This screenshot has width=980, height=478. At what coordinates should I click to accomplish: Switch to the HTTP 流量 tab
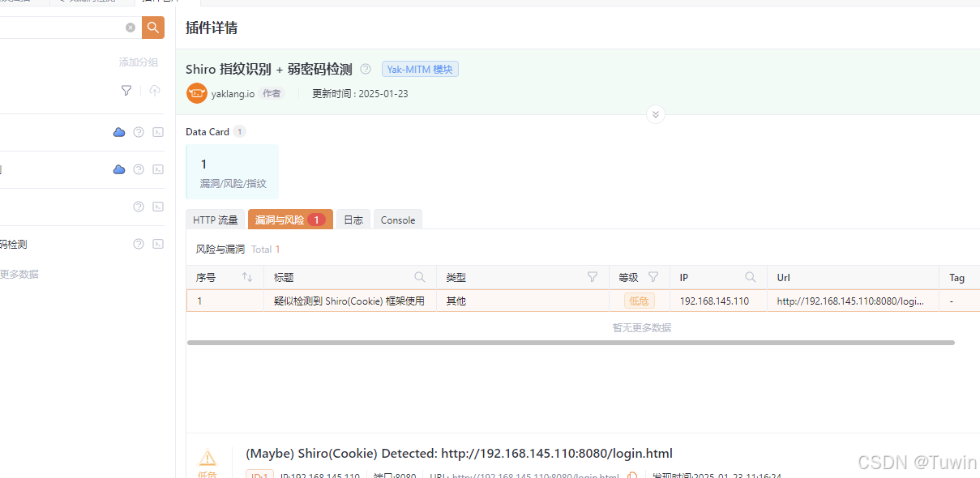pyautogui.click(x=216, y=220)
